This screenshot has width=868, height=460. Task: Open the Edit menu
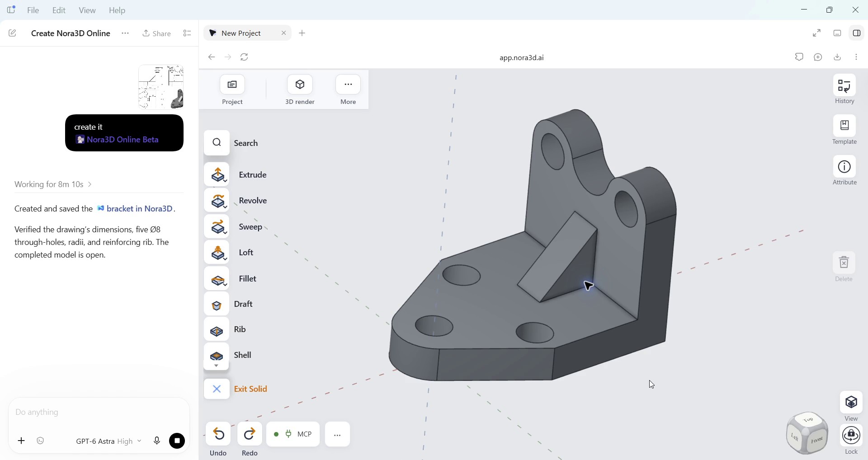click(59, 10)
